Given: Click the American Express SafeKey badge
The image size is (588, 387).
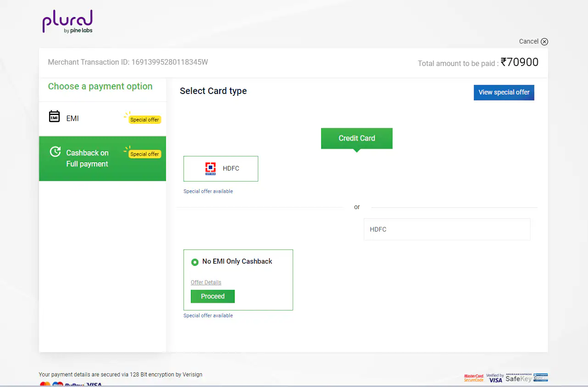Looking at the screenshot, I should click(x=519, y=378).
